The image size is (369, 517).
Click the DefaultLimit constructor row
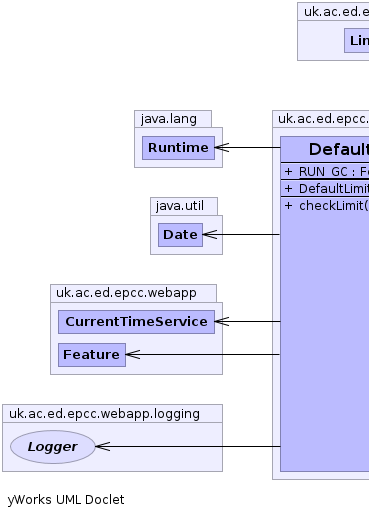pos(325,189)
